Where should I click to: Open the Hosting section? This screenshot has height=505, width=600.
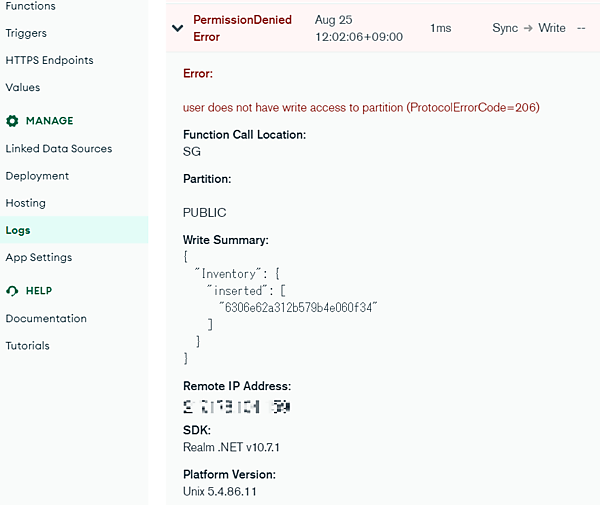click(x=26, y=203)
